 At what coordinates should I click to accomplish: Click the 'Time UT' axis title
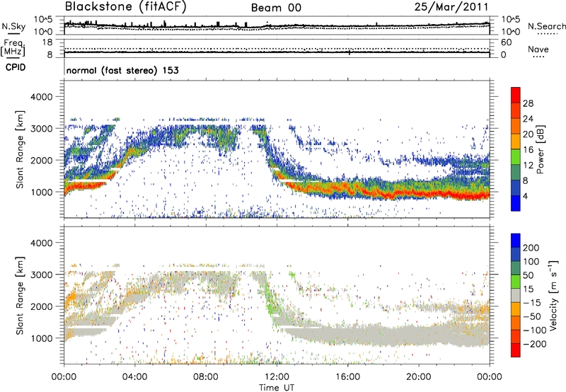pos(277,388)
